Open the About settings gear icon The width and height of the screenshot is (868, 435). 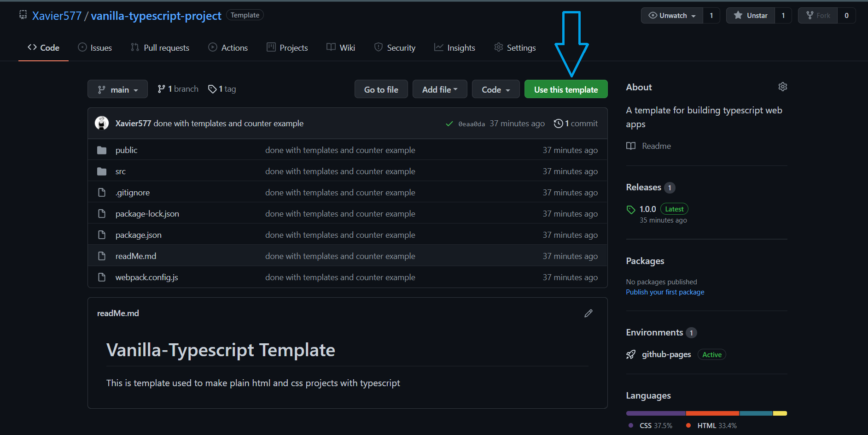coord(782,87)
